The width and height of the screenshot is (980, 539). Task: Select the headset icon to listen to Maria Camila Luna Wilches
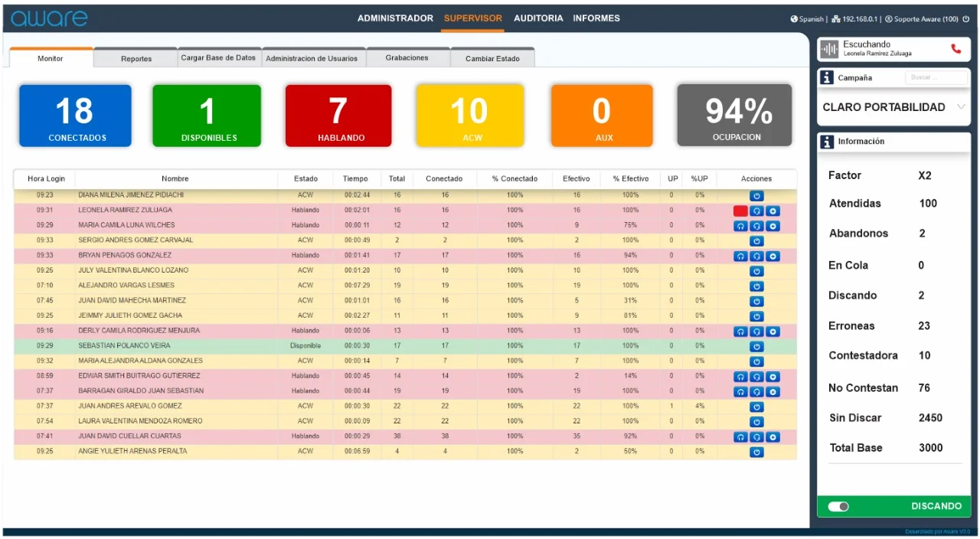pyautogui.click(x=740, y=226)
